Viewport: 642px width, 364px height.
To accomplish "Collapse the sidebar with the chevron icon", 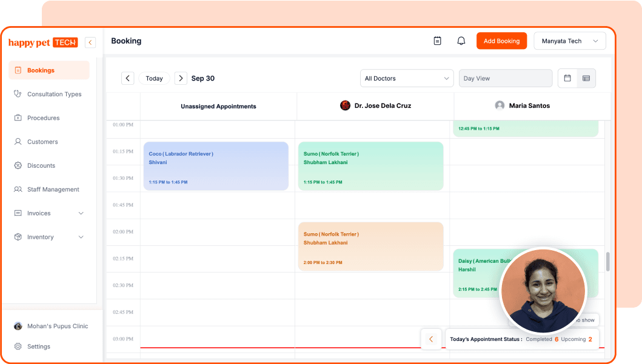I will [x=90, y=42].
